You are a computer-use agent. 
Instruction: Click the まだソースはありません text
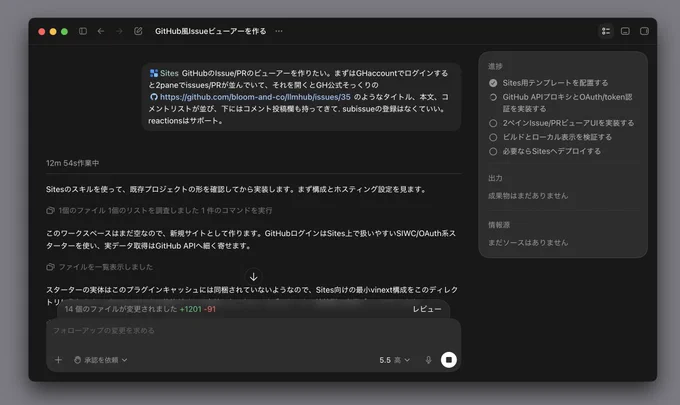(x=528, y=243)
